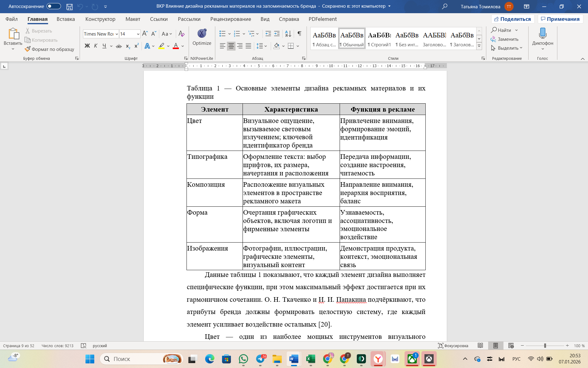Adjust the zoom level slider

tap(545, 346)
